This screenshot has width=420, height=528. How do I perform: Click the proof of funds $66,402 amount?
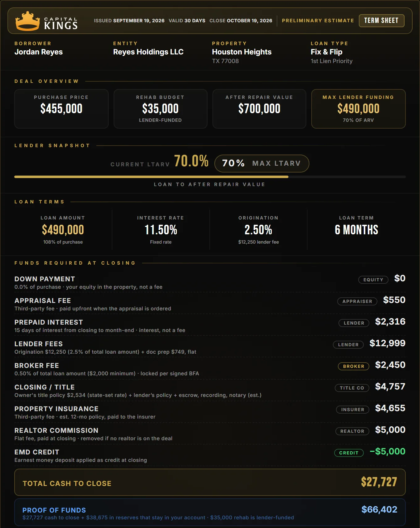pyautogui.click(x=380, y=509)
